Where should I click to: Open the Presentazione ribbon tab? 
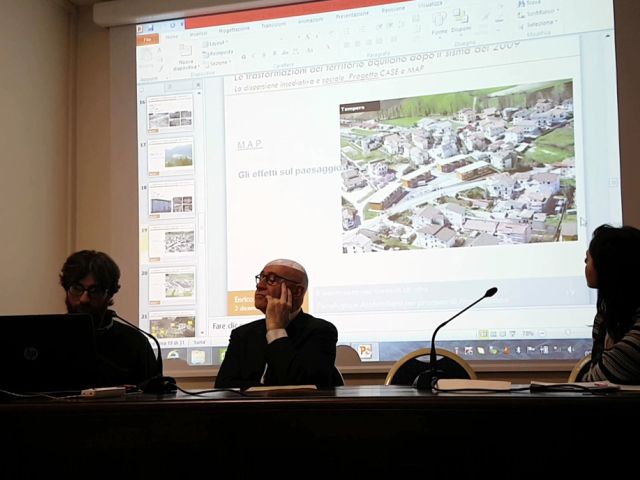click(x=352, y=15)
